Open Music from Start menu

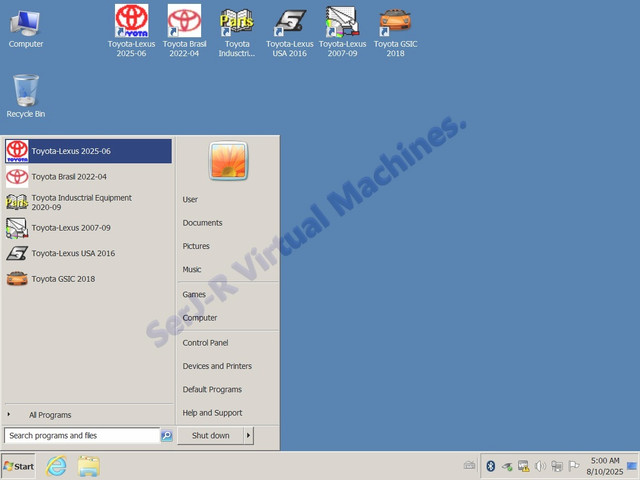pos(192,269)
